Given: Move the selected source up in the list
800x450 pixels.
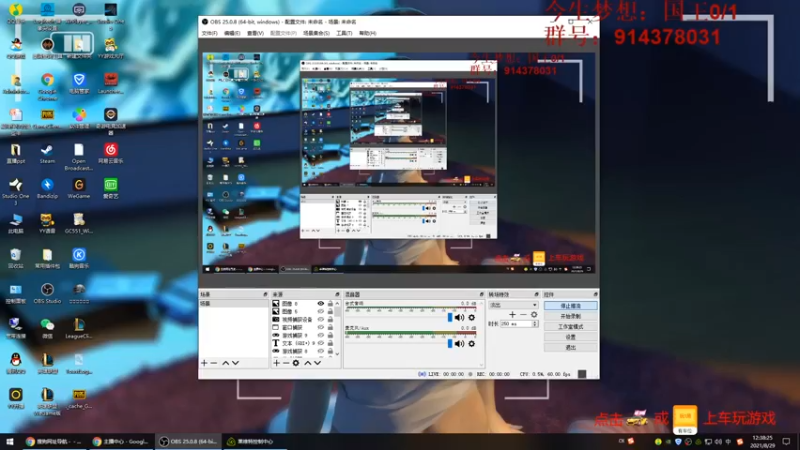Looking at the screenshot, I should tap(308, 363).
